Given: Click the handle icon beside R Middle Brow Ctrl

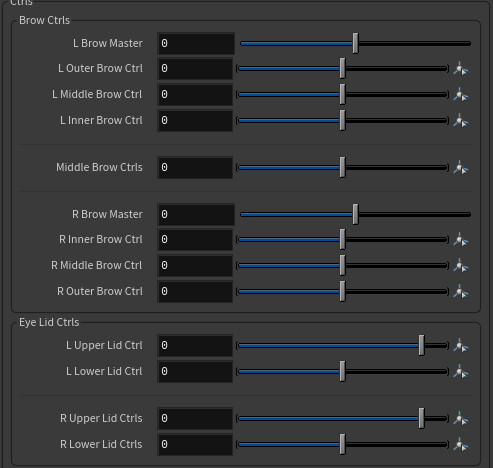Looking at the screenshot, I should coord(461,266).
